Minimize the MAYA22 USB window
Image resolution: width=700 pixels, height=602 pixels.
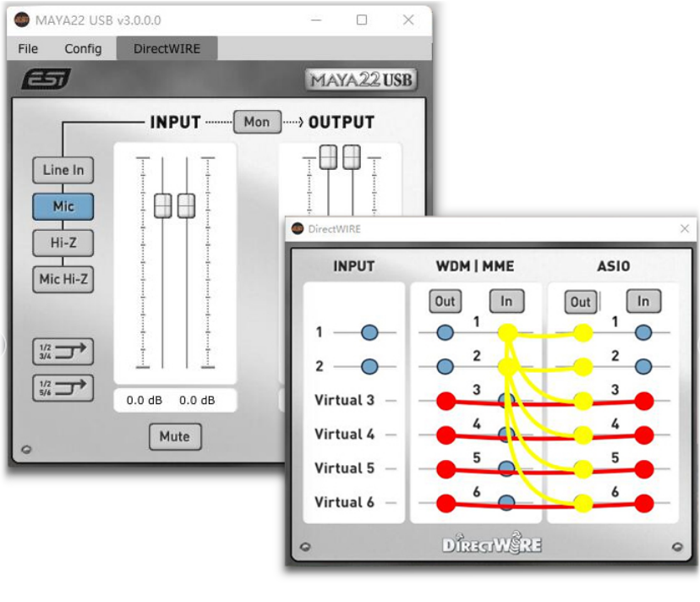[316, 20]
